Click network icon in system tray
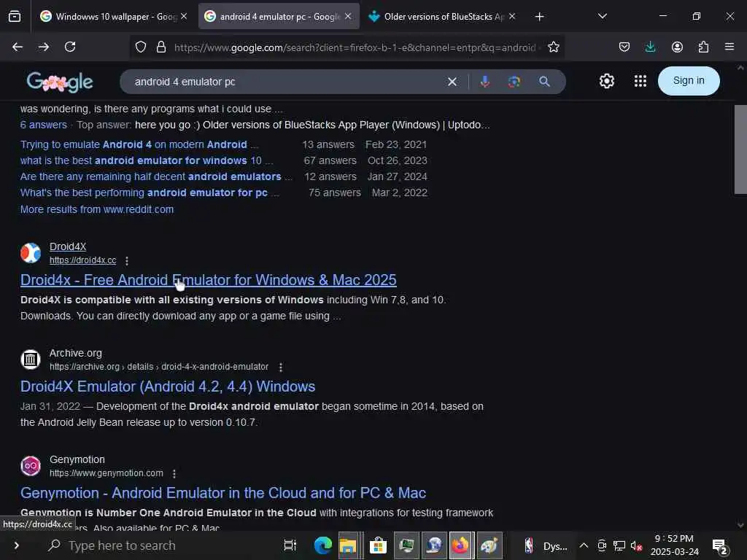747x560 pixels. click(x=619, y=545)
